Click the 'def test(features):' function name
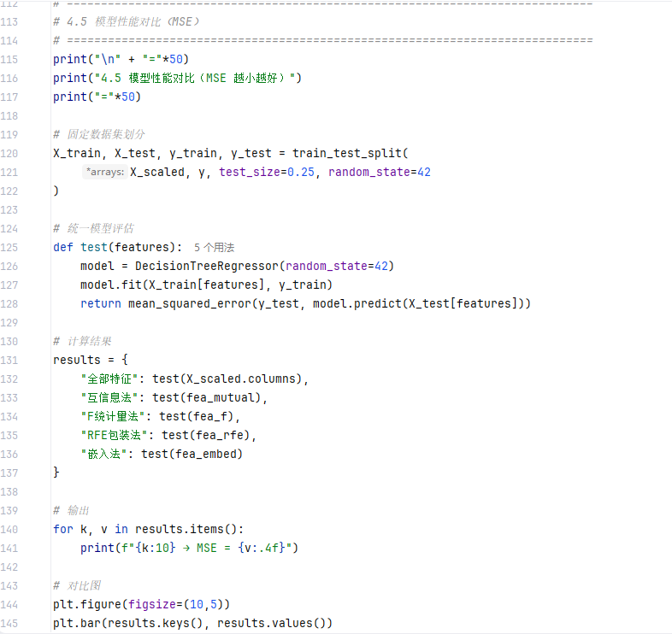This screenshot has height=634, width=672. (x=94, y=247)
